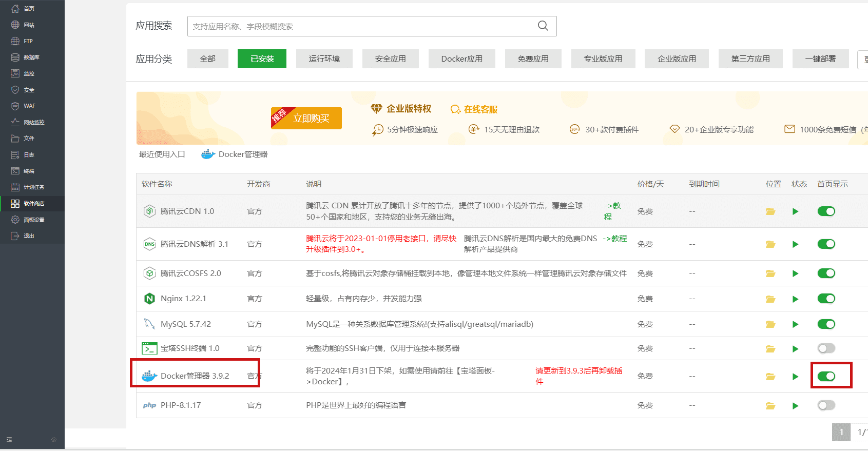Open folder location for Nginx 1.22.1
Viewport: 868px width, 451px height.
[770, 299]
